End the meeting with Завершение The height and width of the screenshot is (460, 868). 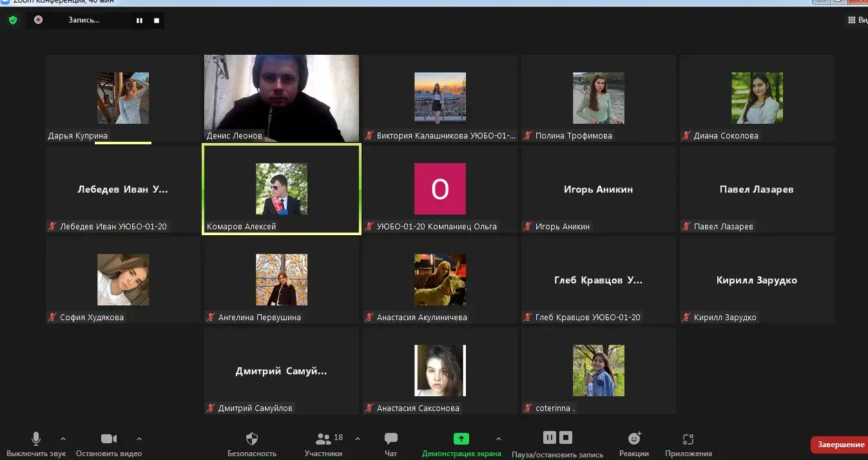(840, 445)
